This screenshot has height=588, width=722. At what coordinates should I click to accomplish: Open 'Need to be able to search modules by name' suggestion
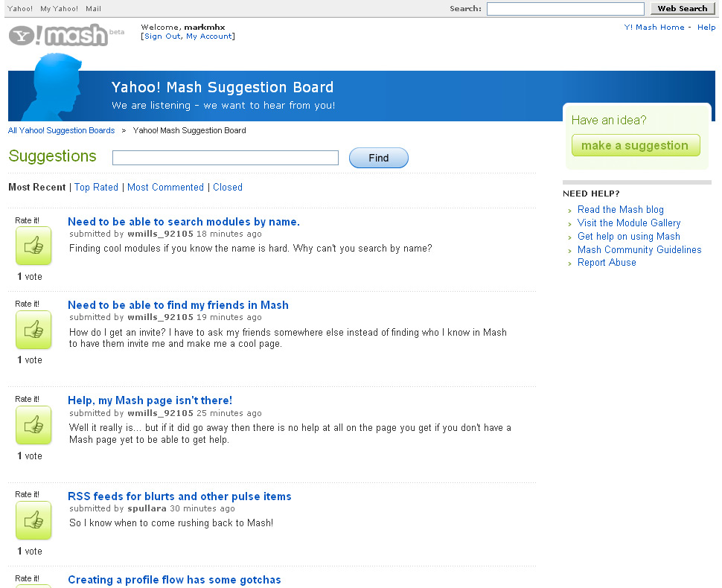click(184, 222)
